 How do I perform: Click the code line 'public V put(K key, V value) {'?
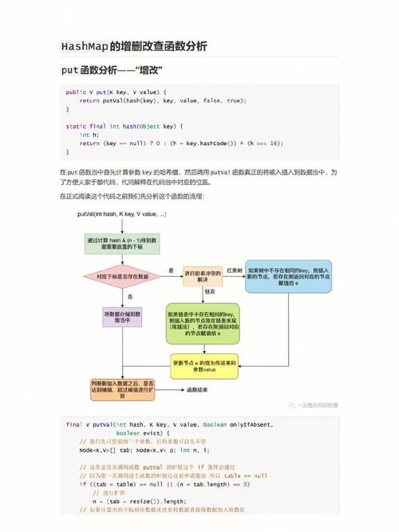(116, 93)
